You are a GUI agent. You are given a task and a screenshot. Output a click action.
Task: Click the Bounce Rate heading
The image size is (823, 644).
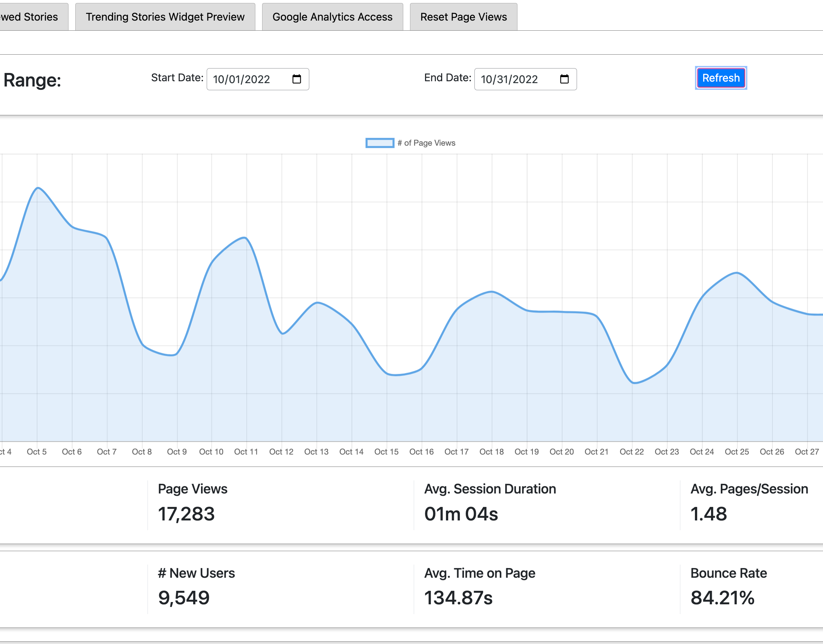pyautogui.click(x=729, y=573)
